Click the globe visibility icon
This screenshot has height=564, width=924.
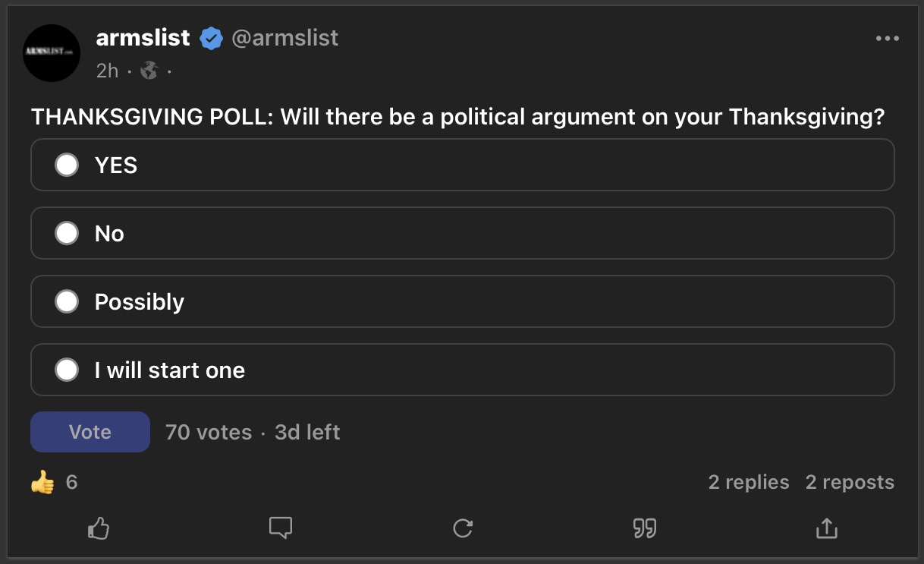coord(149,71)
